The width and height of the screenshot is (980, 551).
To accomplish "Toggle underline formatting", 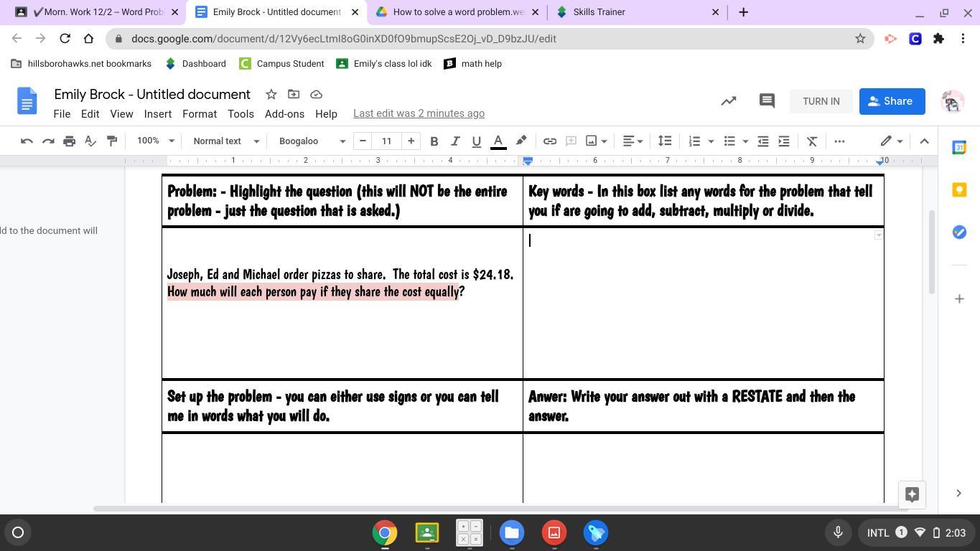I will 476,141.
